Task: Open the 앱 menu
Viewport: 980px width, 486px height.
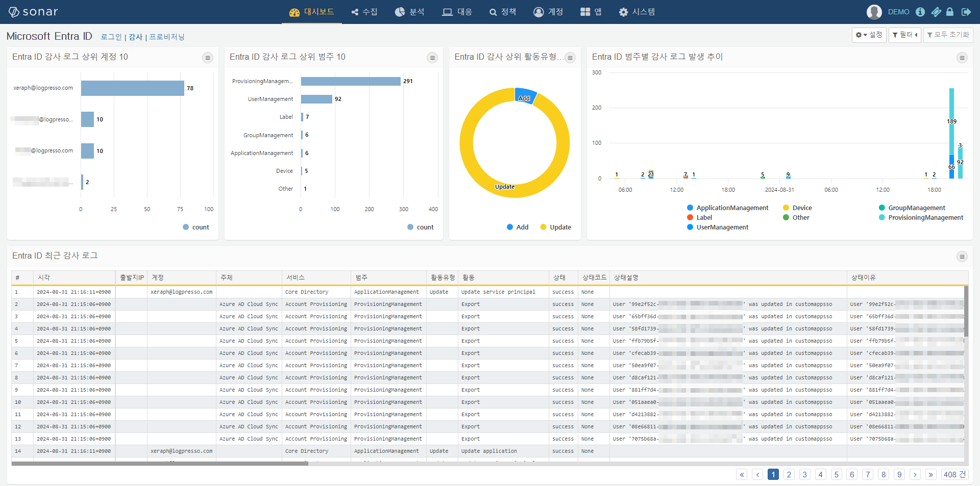Action: [x=591, y=12]
